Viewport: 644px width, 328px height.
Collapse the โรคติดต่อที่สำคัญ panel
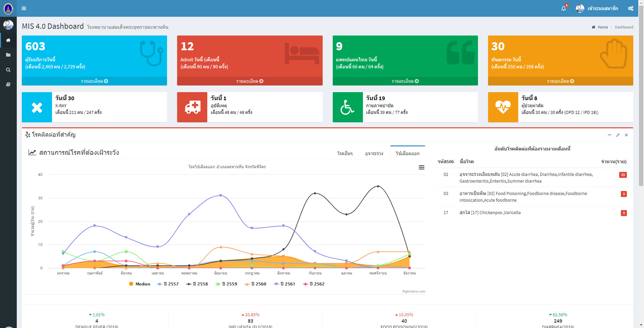point(609,135)
